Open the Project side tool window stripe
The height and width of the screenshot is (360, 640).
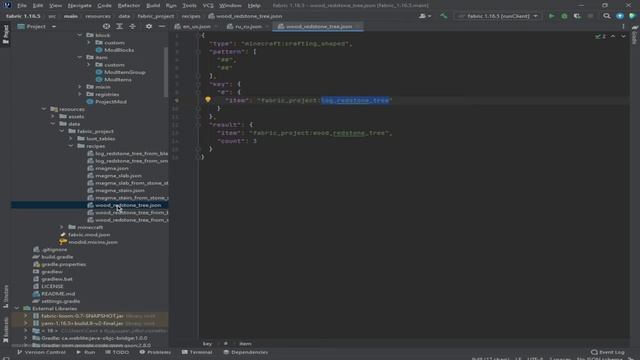click(x=5, y=34)
